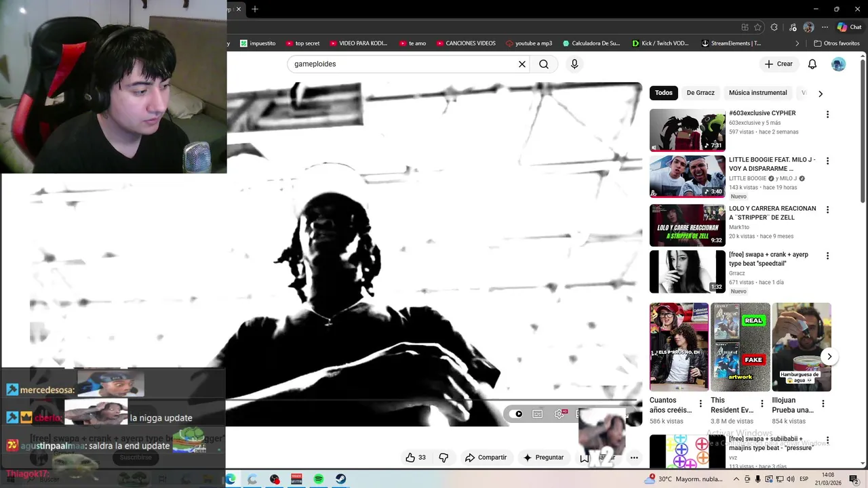Activate voice search microphone
868x488 pixels.
point(574,64)
